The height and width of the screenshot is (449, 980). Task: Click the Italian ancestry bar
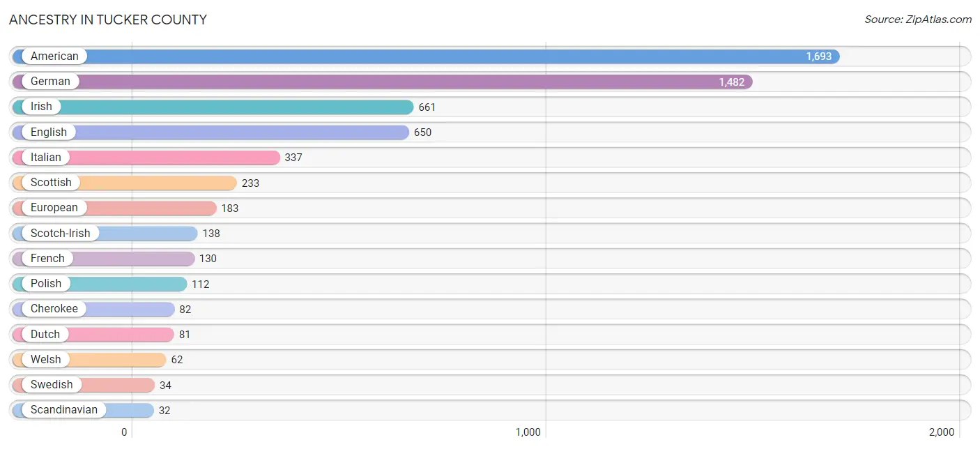tap(146, 157)
